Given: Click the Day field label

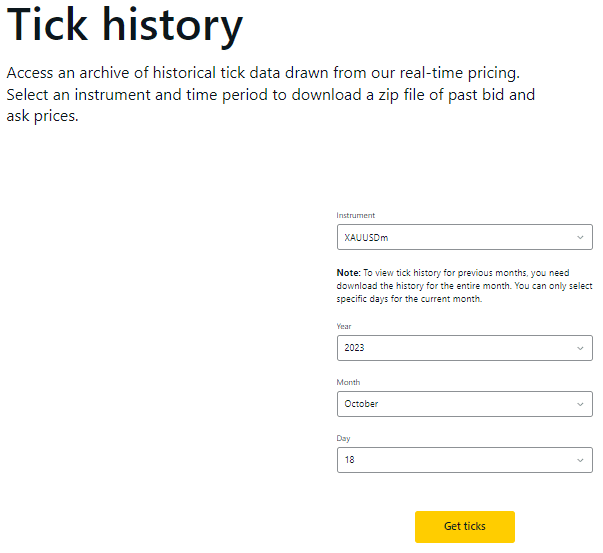Looking at the screenshot, I should 343,438.
